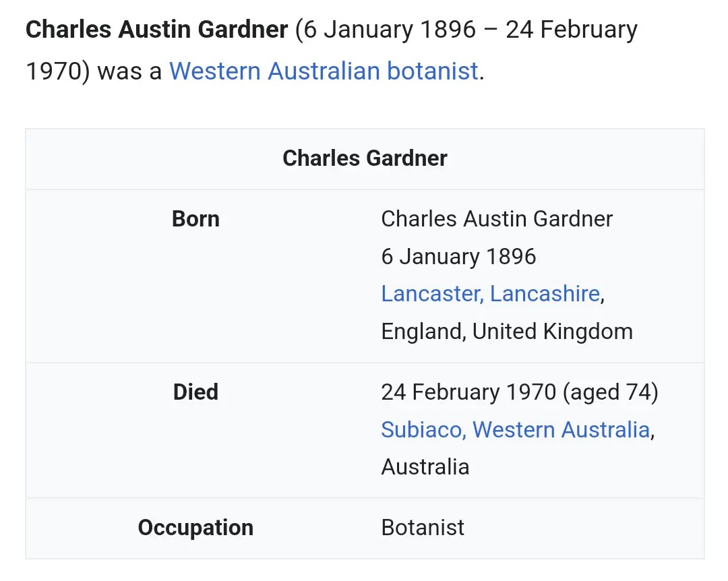Image resolution: width=728 pixels, height=581 pixels.
Task: Select the Occupation row label
Action: tap(195, 528)
